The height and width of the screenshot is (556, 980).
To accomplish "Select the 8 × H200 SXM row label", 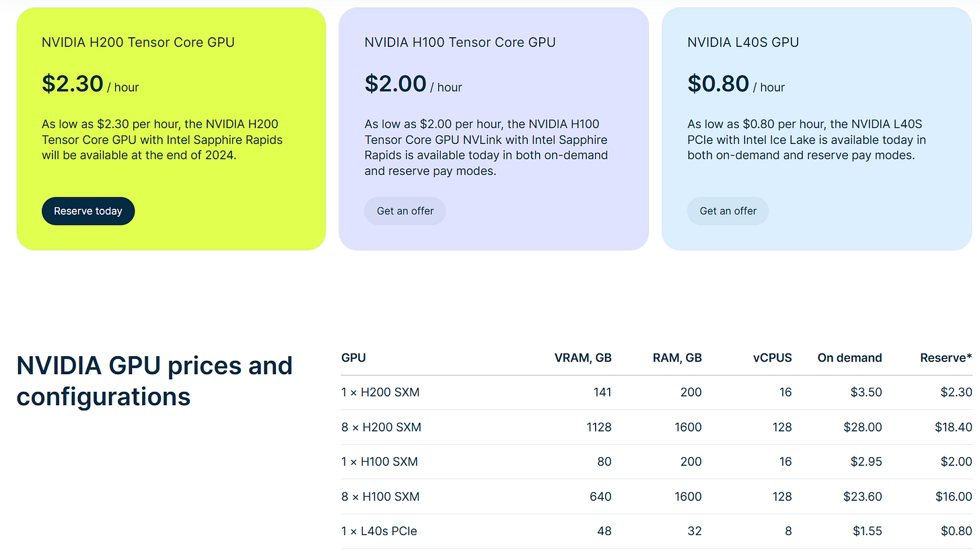I will click(x=382, y=427).
